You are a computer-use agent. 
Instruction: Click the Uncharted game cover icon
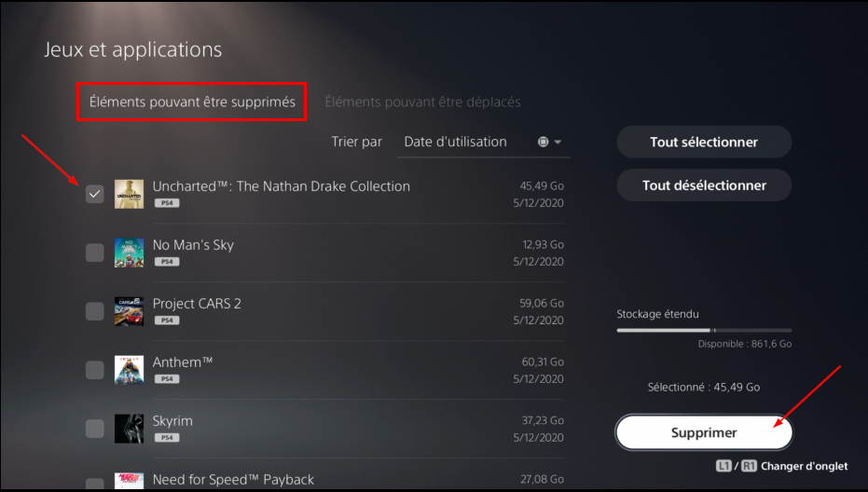pyautogui.click(x=129, y=194)
